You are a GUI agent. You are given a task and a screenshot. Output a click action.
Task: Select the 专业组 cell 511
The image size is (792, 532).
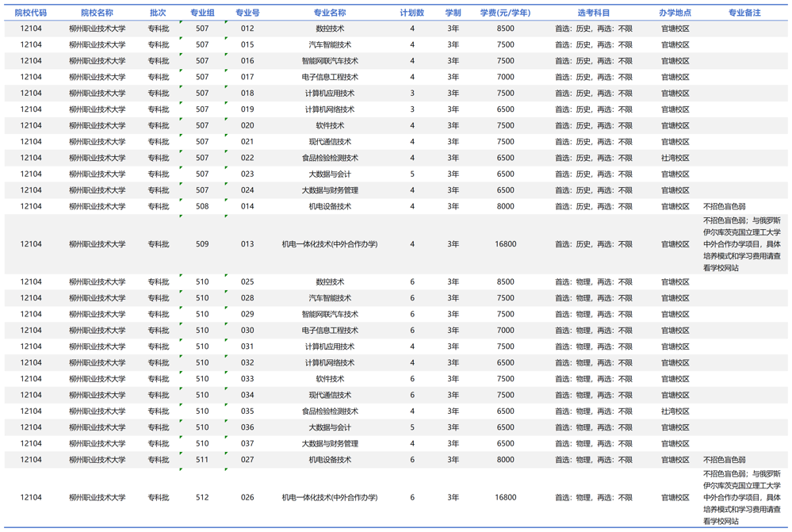coord(202,460)
